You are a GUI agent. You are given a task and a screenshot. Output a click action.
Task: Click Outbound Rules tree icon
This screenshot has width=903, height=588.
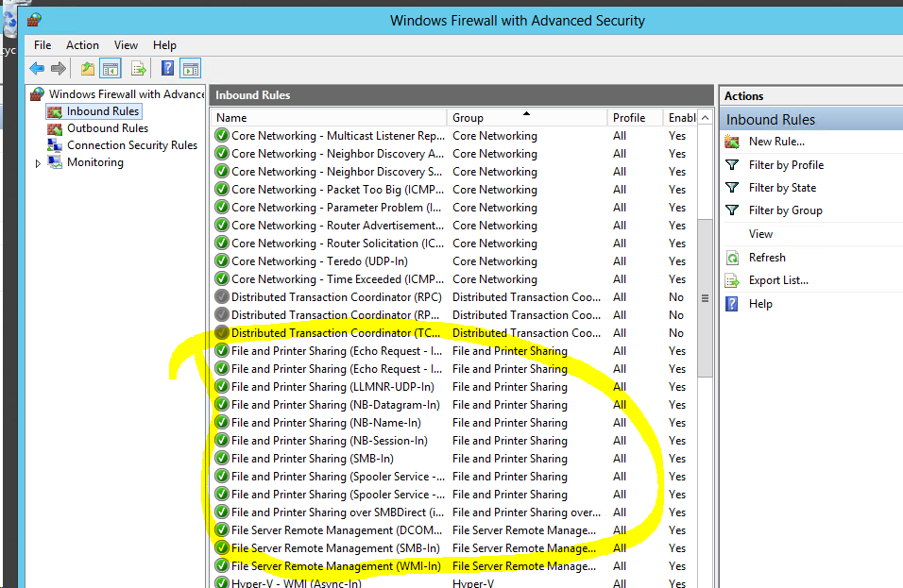click(x=55, y=128)
